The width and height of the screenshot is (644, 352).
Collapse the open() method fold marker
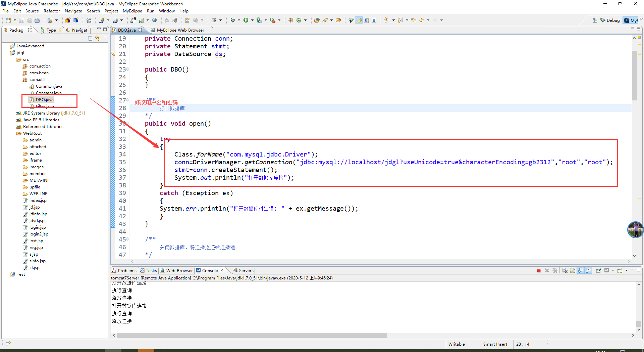click(128, 123)
